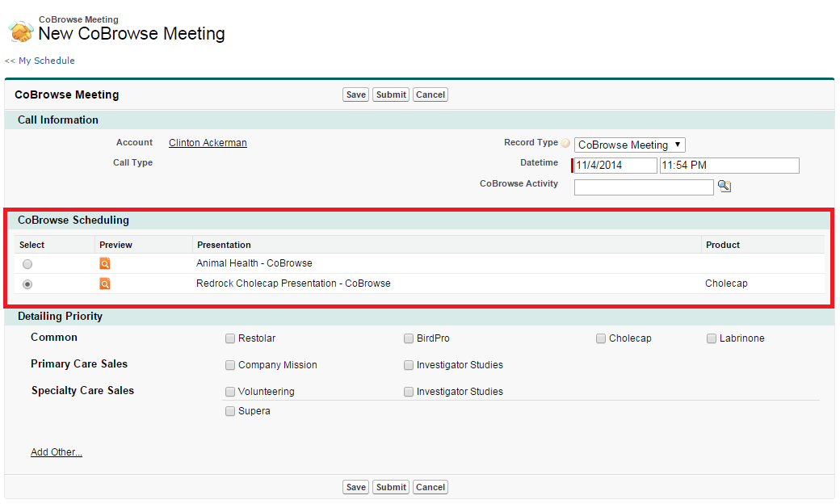Select the Redrock Cholecap Presentation radio button
The image size is (840, 504).
28,284
